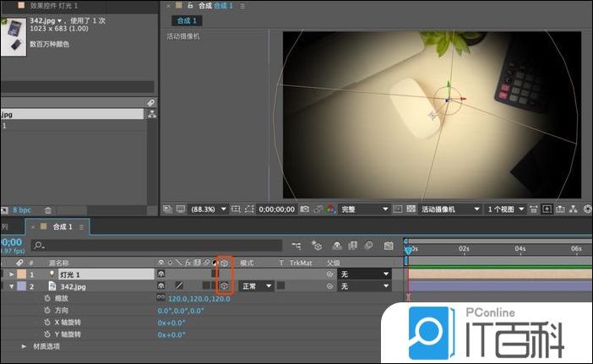Image resolution: width=593 pixels, height=364 pixels.
Task: Click the 0;00;00;00 viewer timecode
Action: tap(277, 209)
